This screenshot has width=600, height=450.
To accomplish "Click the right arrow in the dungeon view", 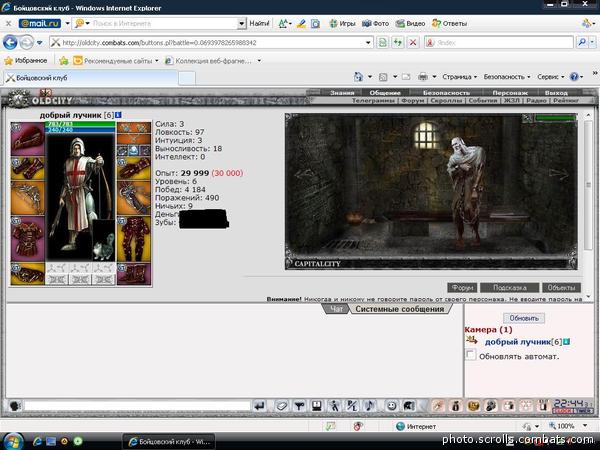I will [x=558, y=174].
